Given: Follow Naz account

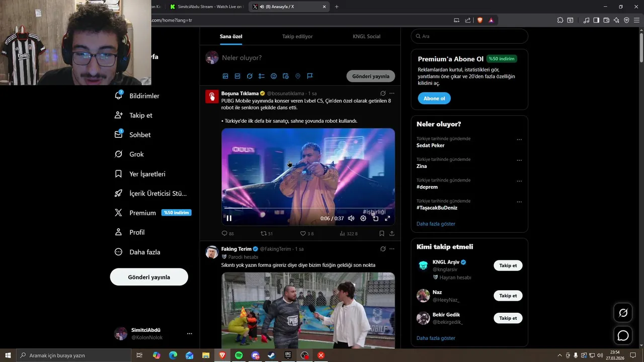Looking at the screenshot, I should click(x=508, y=296).
